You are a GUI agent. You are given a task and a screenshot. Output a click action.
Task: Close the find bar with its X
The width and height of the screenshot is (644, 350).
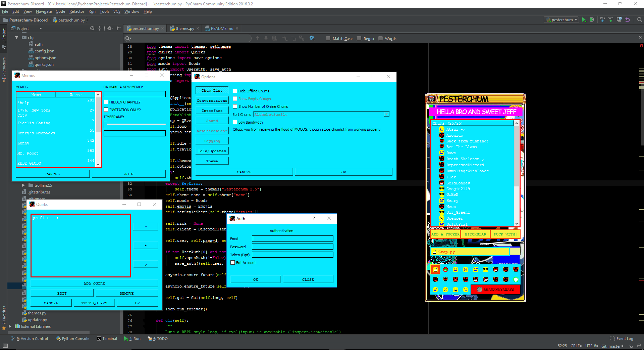(640, 37)
